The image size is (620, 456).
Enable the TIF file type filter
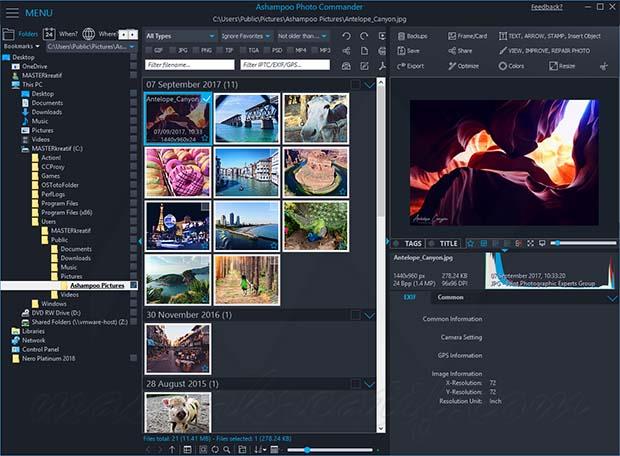220,50
